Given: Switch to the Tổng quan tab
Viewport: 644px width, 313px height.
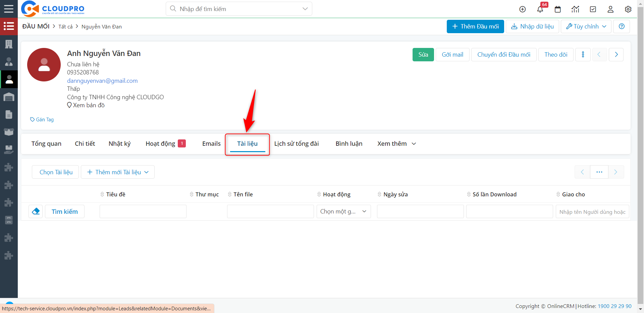Looking at the screenshot, I should [46, 144].
